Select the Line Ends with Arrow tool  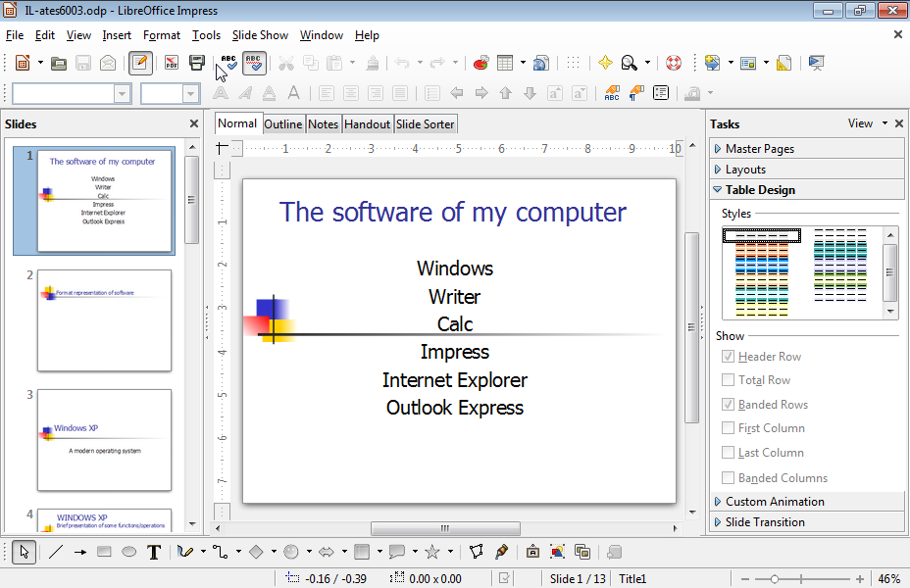80,552
